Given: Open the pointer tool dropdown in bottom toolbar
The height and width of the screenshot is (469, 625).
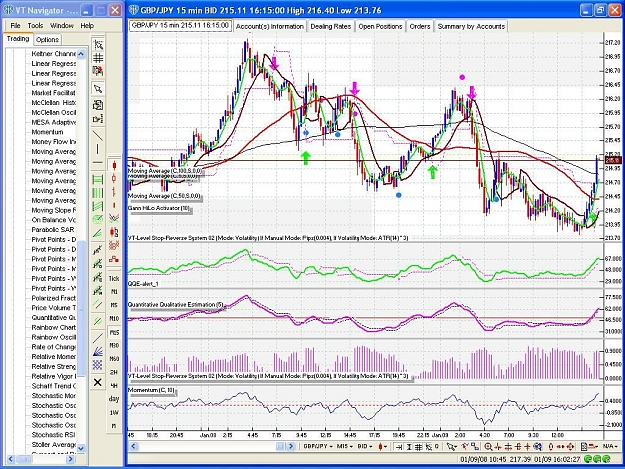Looking at the screenshot, I should click(452, 446).
